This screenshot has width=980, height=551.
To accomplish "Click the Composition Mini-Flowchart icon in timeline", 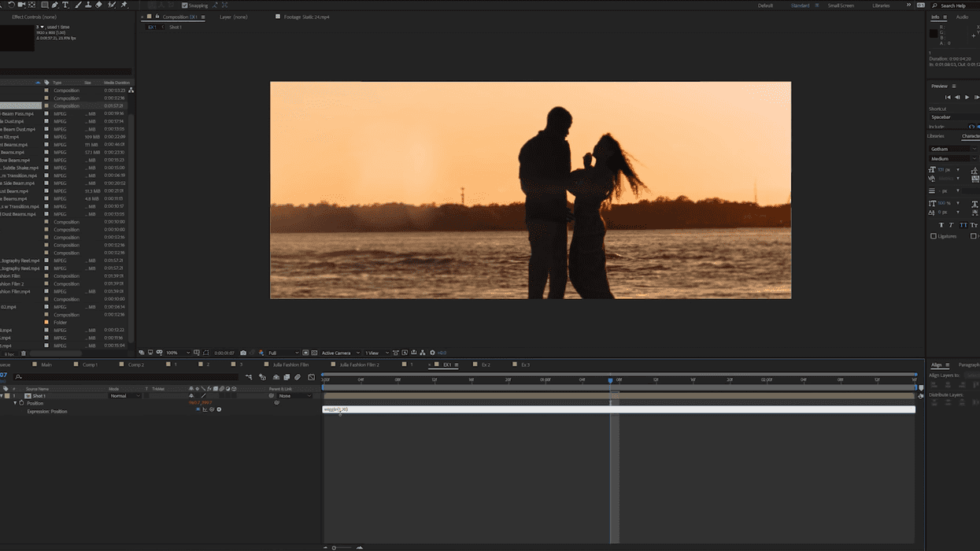I will pyautogui.click(x=249, y=377).
